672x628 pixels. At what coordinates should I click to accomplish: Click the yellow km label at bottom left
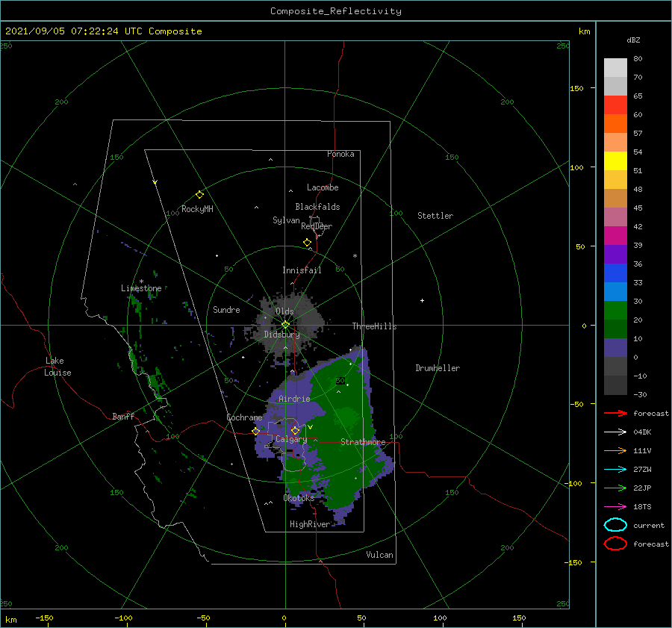[10, 620]
